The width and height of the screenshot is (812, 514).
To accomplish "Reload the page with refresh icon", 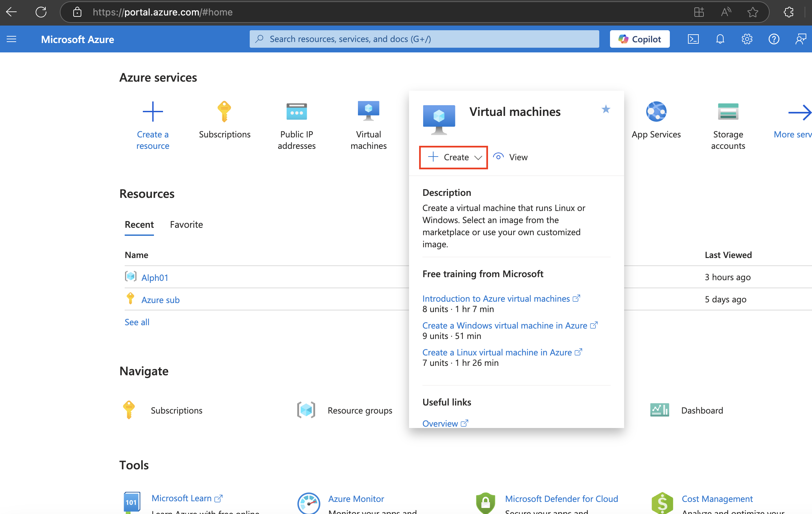I will pos(41,12).
